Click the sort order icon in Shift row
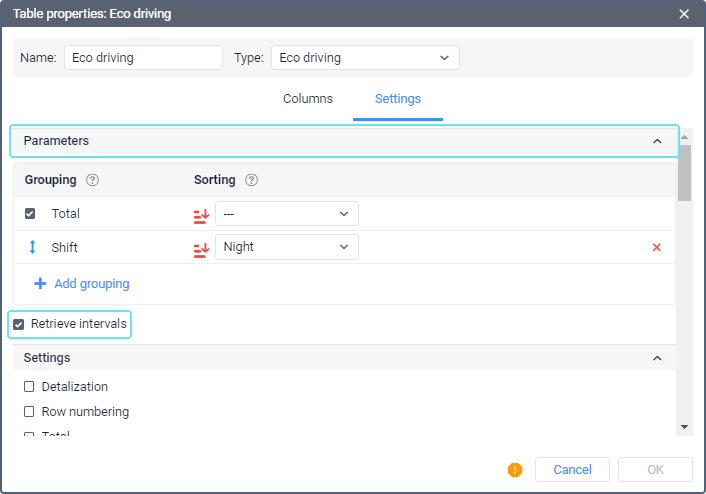This screenshot has height=494, width=706. (201, 247)
